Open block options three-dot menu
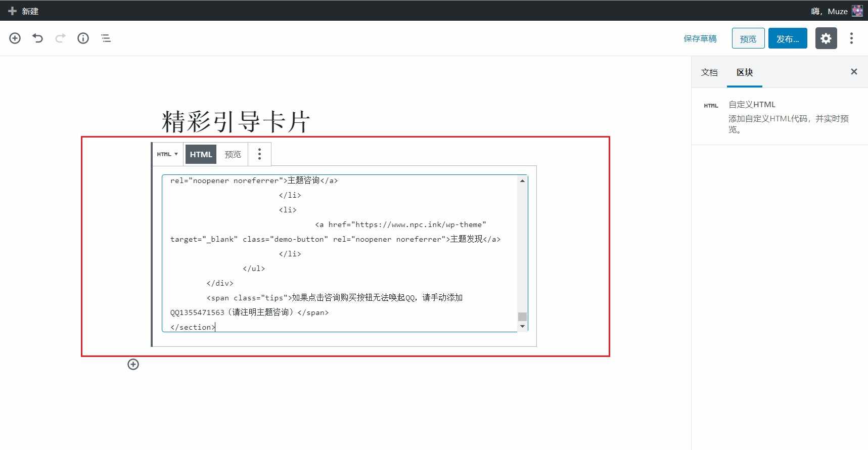 (259, 154)
